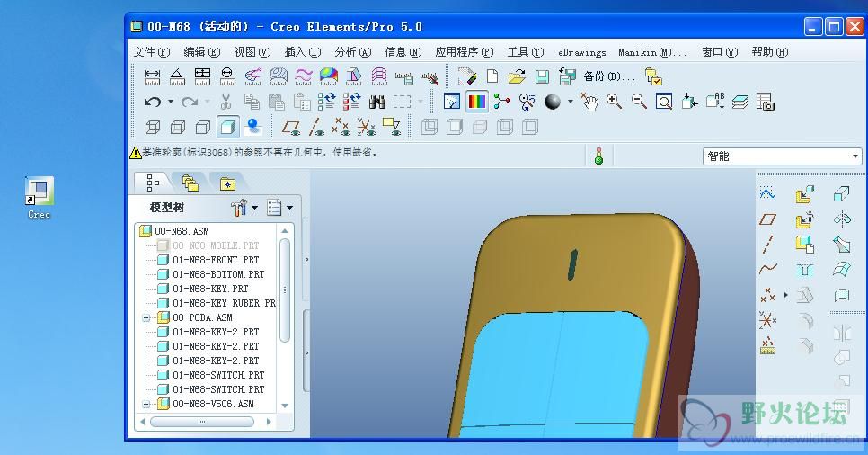Open the model tree show list dropdown
The width and height of the screenshot is (868, 455).
point(289,208)
